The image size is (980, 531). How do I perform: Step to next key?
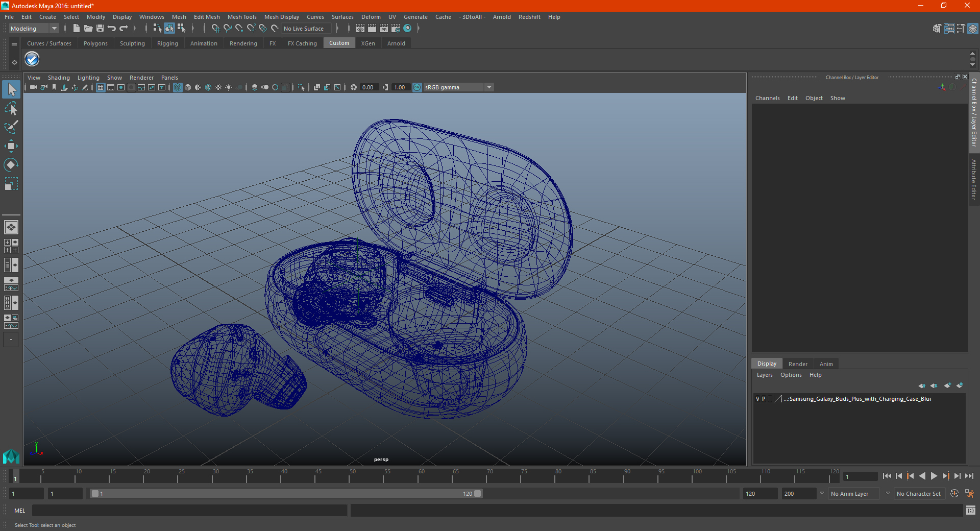pyautogui.click(x=945, y=476)
